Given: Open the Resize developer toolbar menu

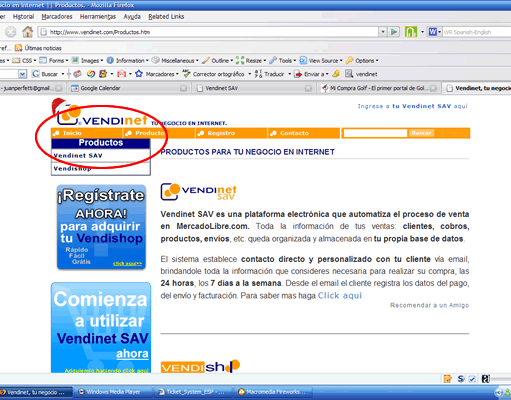Looking at the screenshot, I should [251, 60].
